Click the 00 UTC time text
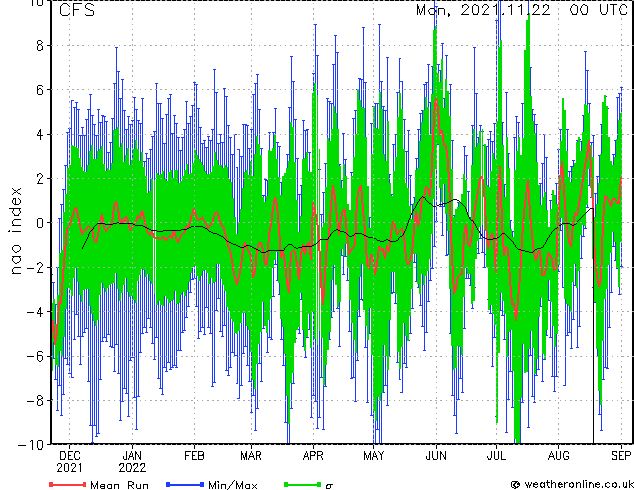Viewport: 634px width, 490px height. (x=599, y=10)
